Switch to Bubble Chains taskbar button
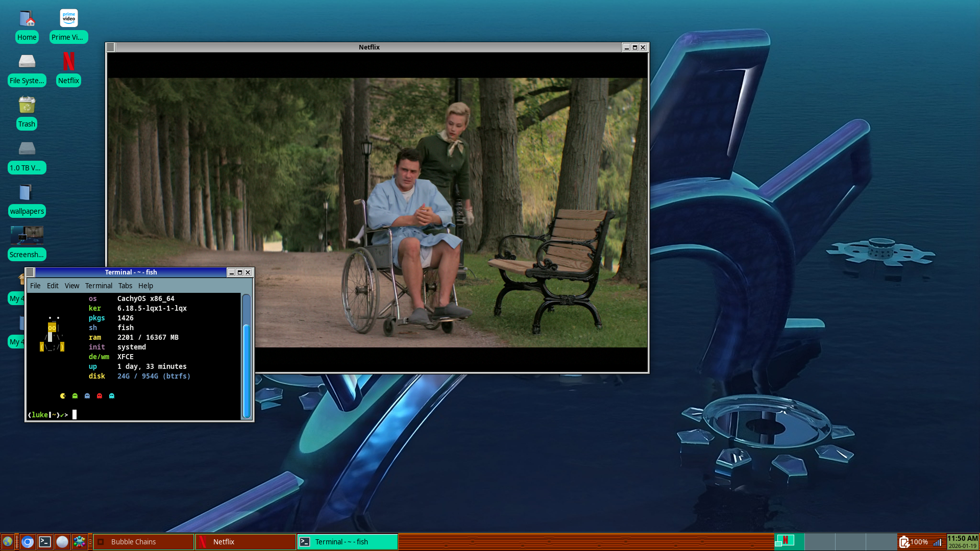The height and width of the screenshot is (551, 980). (x=143, y=542)
